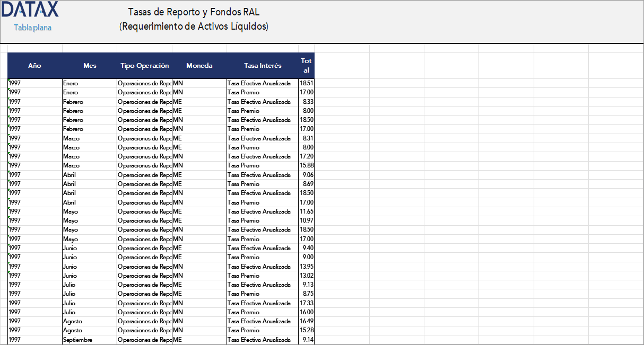Click the cell showing 10.97
644x345 pixels.
(306, 220)
